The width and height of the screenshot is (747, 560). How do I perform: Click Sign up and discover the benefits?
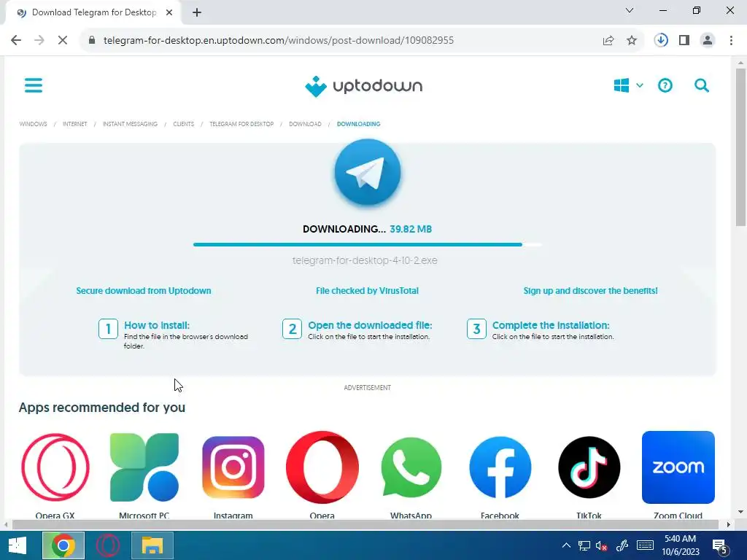coord(590,291)
